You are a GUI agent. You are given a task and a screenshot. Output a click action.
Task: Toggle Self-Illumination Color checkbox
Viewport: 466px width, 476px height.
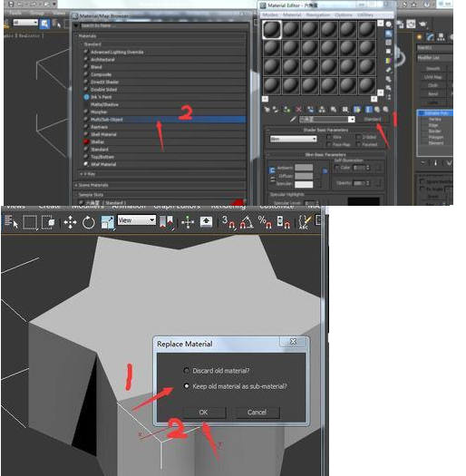(x=336, y=167)
